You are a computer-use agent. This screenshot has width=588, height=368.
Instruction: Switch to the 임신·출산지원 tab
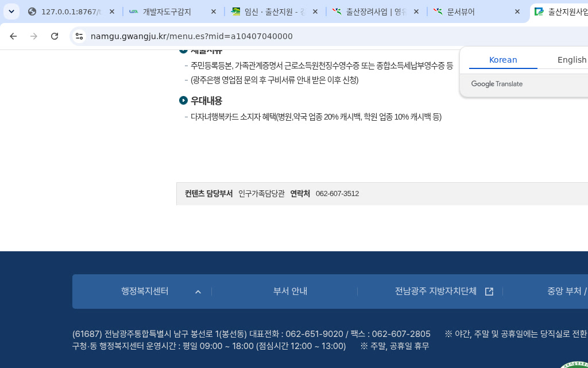pos(275,11)
